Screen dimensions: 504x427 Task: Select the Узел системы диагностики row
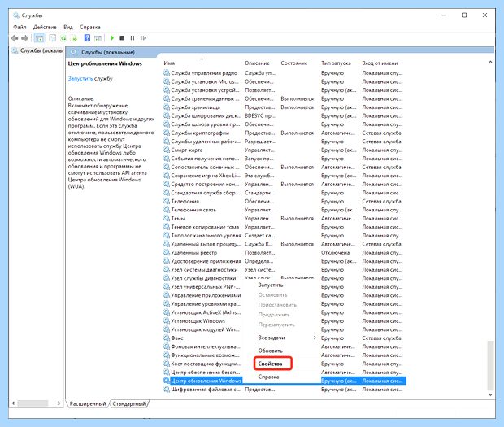click(285, 269)
